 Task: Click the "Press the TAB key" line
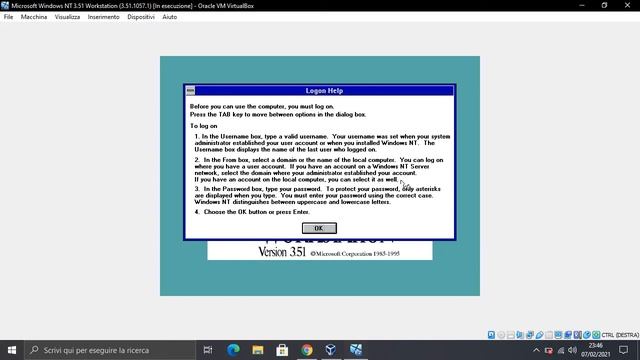(278, 115)
